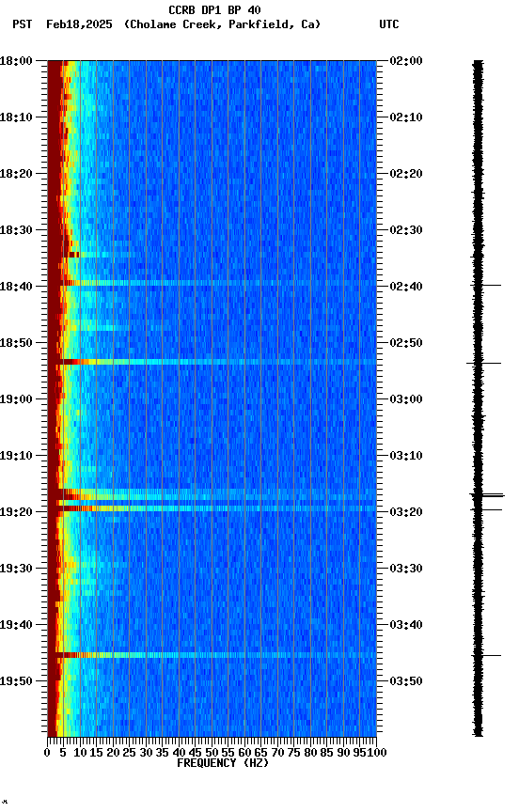Viewport: 519px width, 812px height.
Task: Click the PST time label "18:40"
Action: (16, 287)
